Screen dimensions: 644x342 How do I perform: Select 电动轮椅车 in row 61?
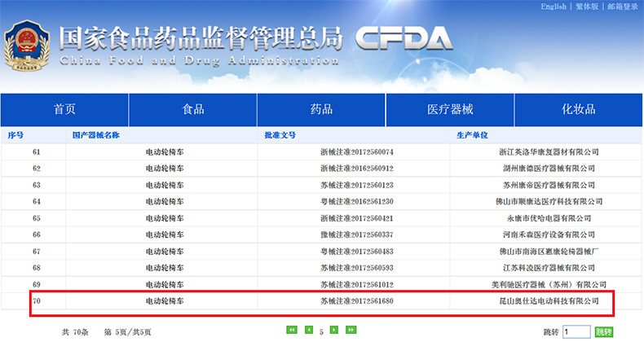point(165,152)
